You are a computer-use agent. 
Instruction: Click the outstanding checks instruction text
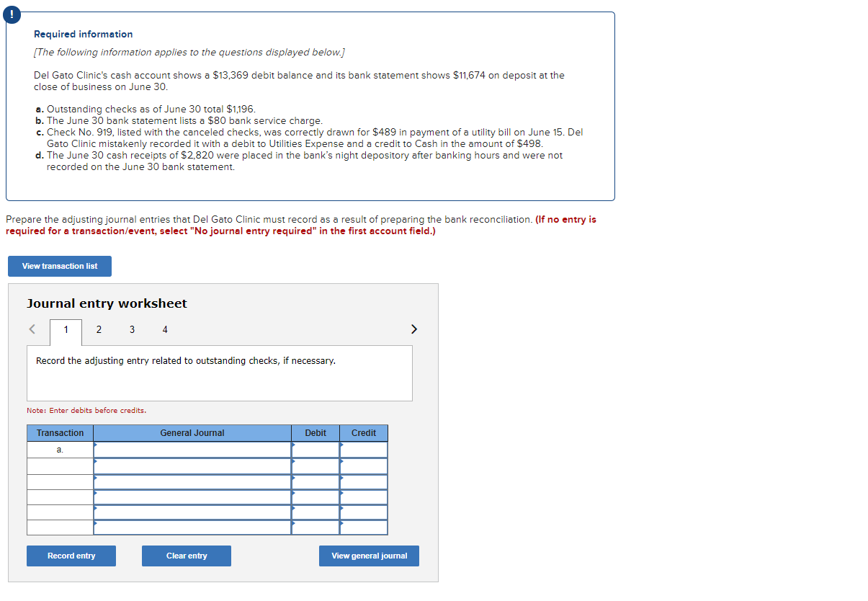[x=186, y=360]
